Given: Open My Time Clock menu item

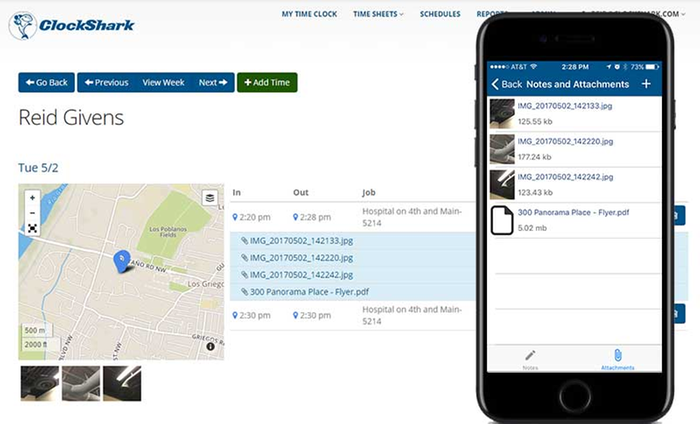Looking at the screenshot, I should (x=309, y=14).
